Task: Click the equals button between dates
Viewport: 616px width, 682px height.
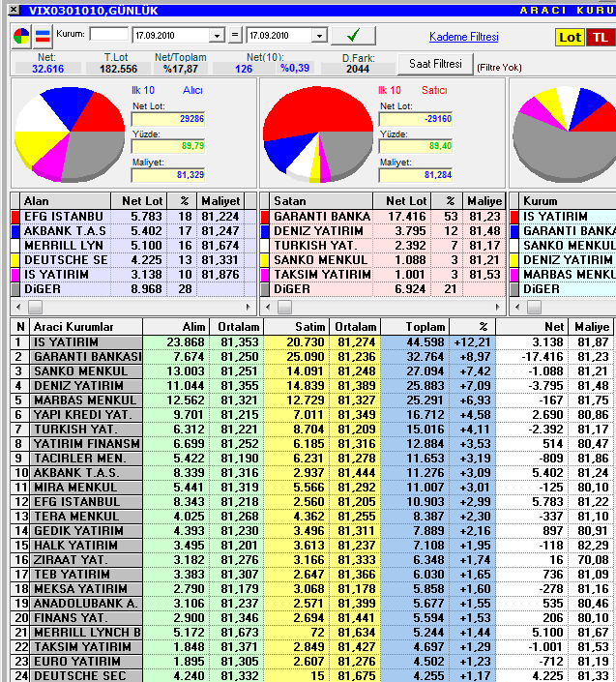Action: pos(235,36)
